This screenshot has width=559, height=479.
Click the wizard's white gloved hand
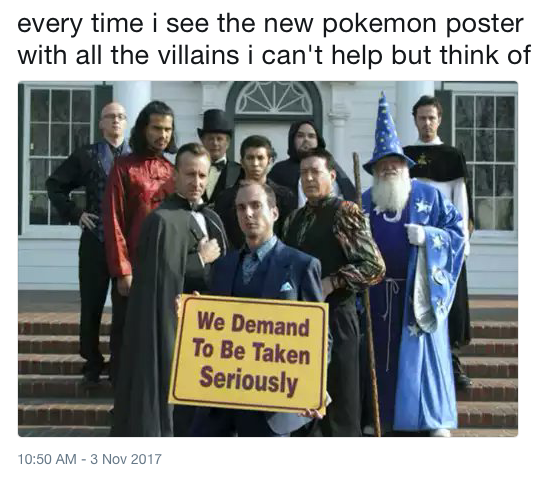point(415,234)
